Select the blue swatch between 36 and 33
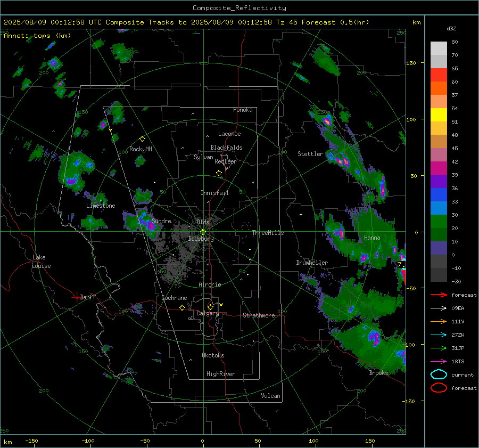 point(439,194)
